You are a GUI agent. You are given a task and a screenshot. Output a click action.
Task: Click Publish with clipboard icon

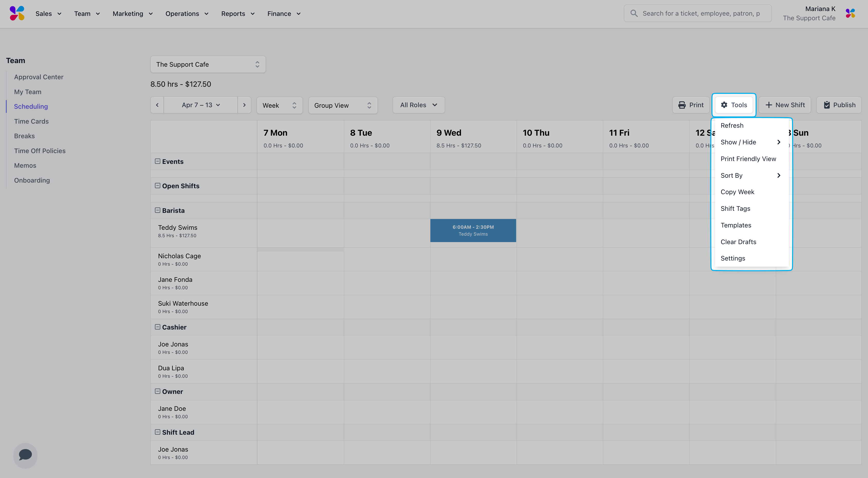839,105
